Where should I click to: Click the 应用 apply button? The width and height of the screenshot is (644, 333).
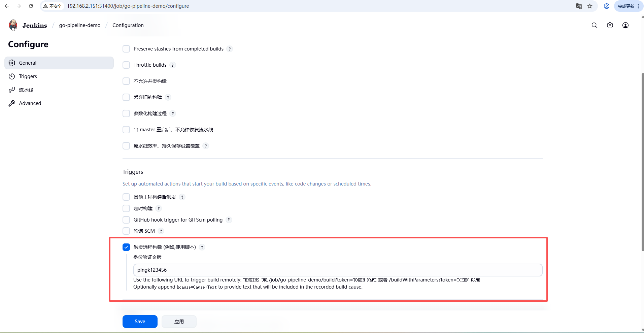click(179, 322)
